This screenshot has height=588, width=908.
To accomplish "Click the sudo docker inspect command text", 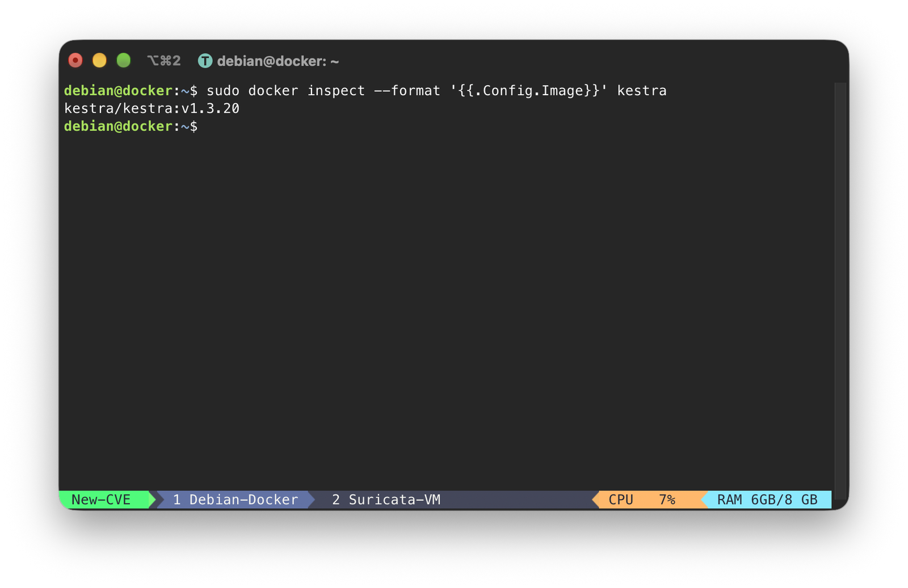I will click(x=436, y=91).
